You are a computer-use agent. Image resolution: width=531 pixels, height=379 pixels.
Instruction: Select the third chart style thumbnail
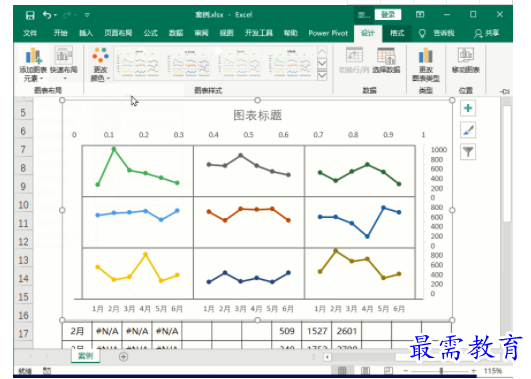[241, 63]
